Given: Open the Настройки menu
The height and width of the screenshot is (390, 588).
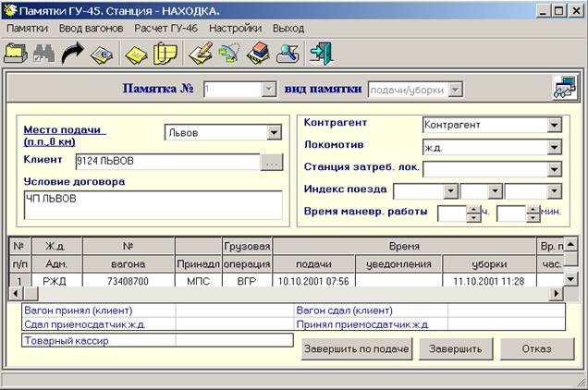Looking at the screenshot, I should [235, 29].
